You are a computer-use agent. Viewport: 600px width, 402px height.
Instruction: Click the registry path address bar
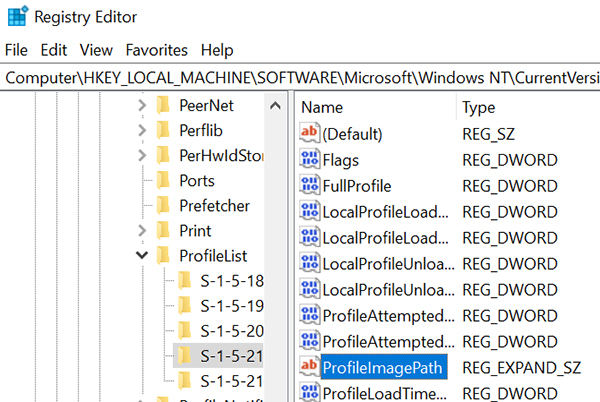(x=300, y=78)
